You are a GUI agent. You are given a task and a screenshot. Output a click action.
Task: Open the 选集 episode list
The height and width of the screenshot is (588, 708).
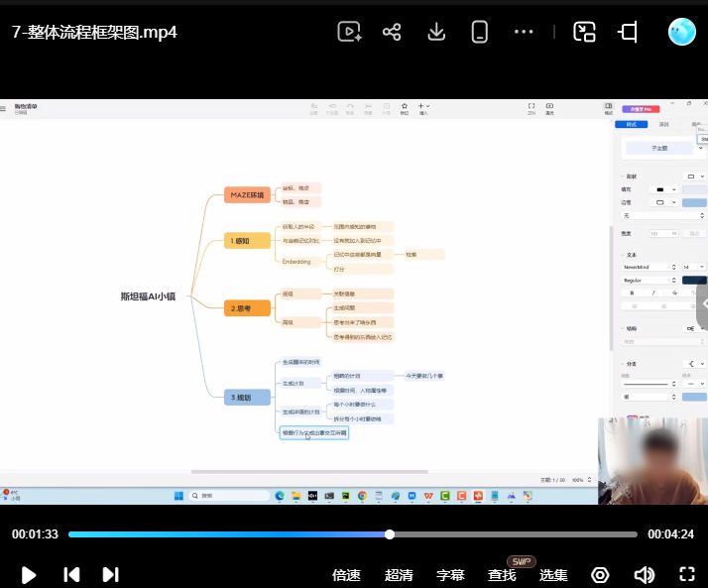(553, 575)
